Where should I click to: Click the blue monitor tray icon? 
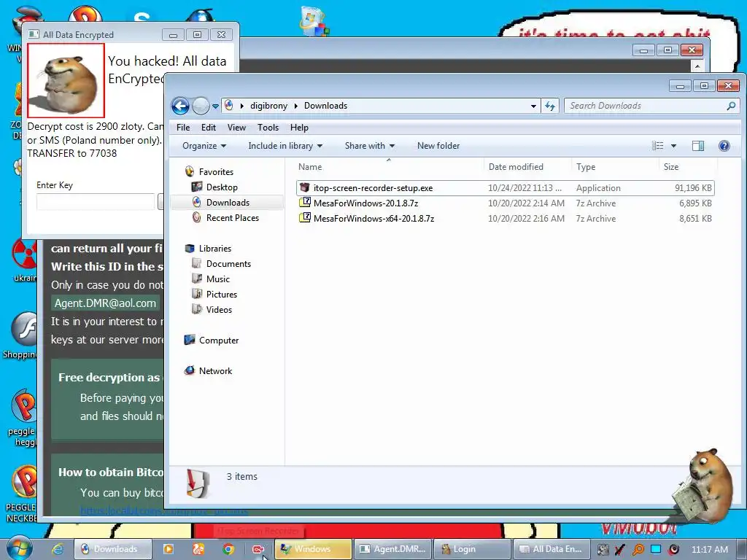click(x=656, y=549)
